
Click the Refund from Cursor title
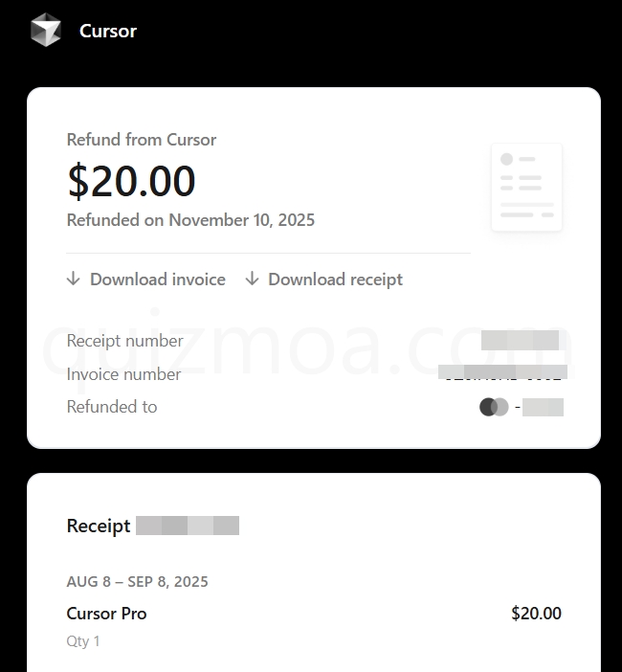tap(142, 140)
